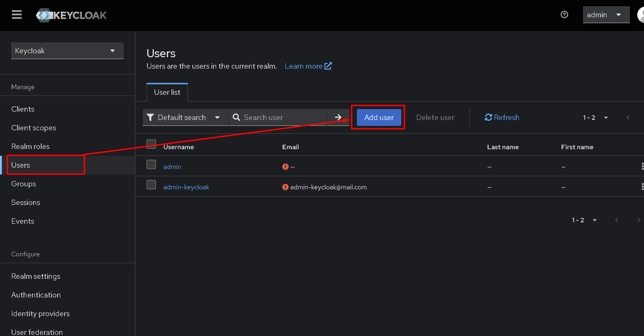
Task: Click the Email column header
Action: click(x=290, y=147)
